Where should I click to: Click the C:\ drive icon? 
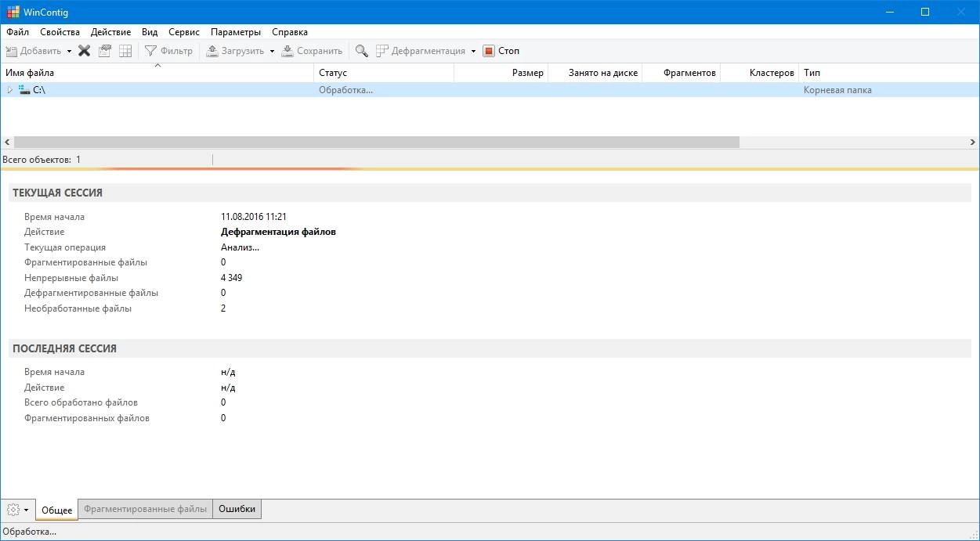point(24,90)
